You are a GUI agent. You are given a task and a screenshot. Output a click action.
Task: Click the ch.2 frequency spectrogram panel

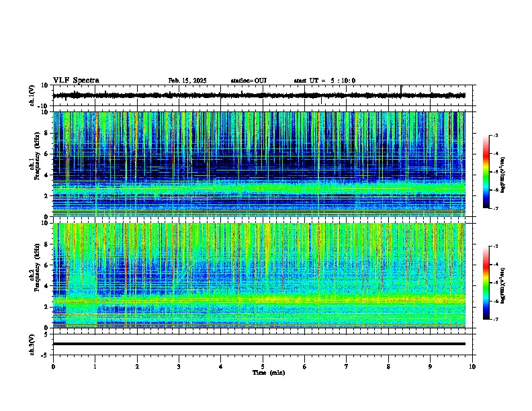click(x=259, y=275)
